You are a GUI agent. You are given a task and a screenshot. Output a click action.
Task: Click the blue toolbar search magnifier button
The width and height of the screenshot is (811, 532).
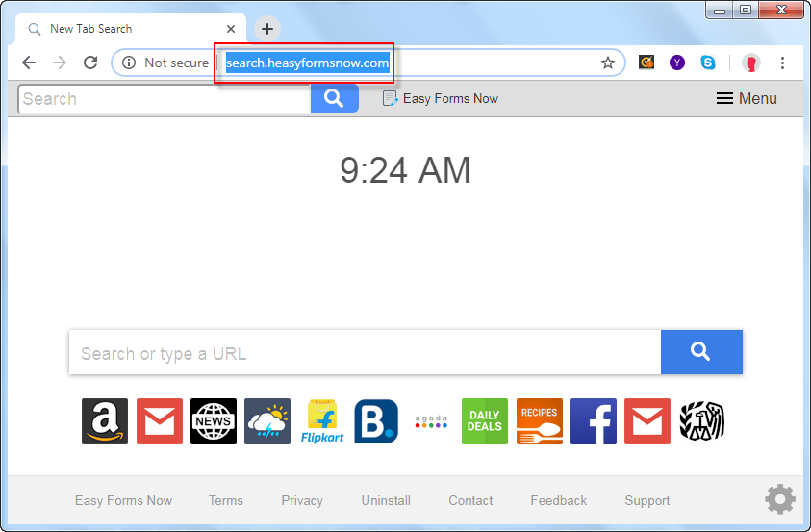click(334, 98)
